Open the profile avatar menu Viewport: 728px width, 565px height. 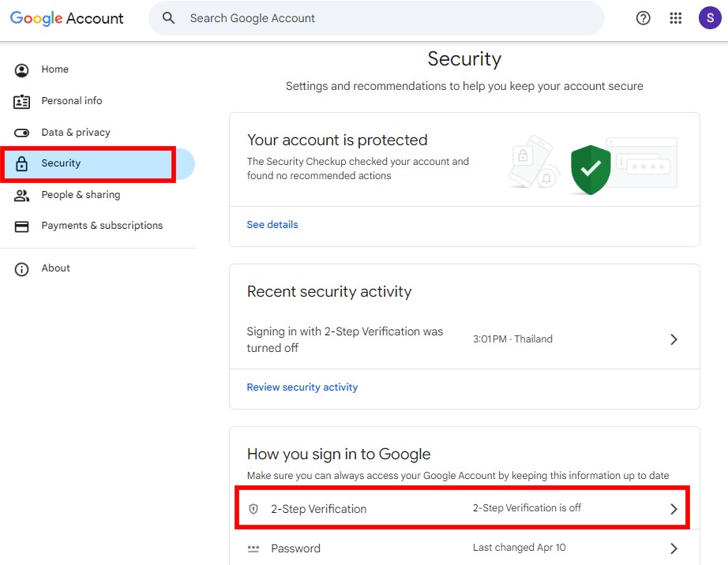point(709,18)
